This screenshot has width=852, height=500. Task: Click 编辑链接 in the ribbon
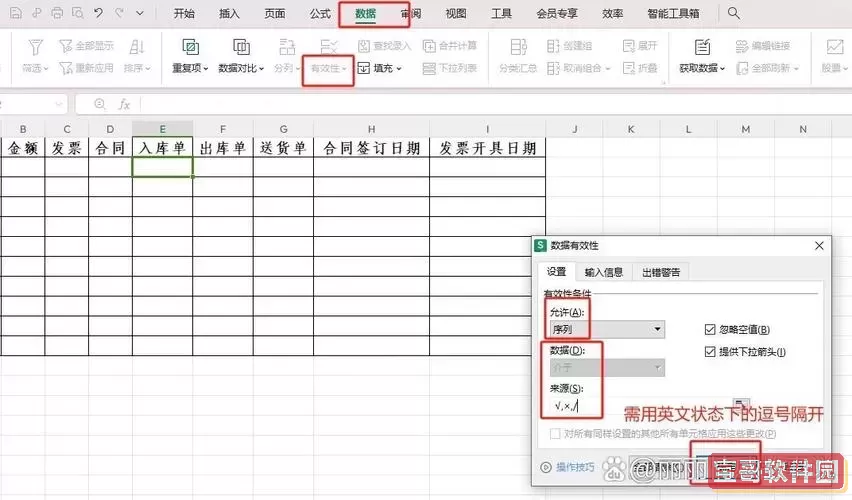(763, 46)
